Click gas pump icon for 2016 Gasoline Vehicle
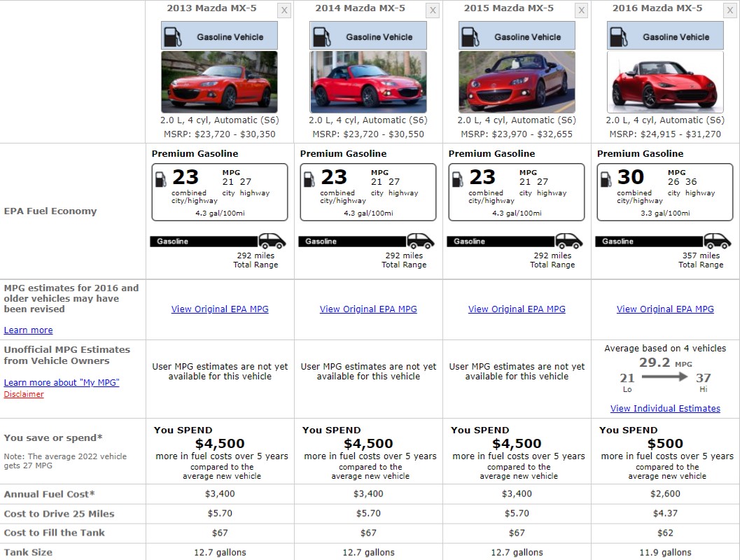Image resolution: width=740 pixels, height=560 pixels. (618, 37)
